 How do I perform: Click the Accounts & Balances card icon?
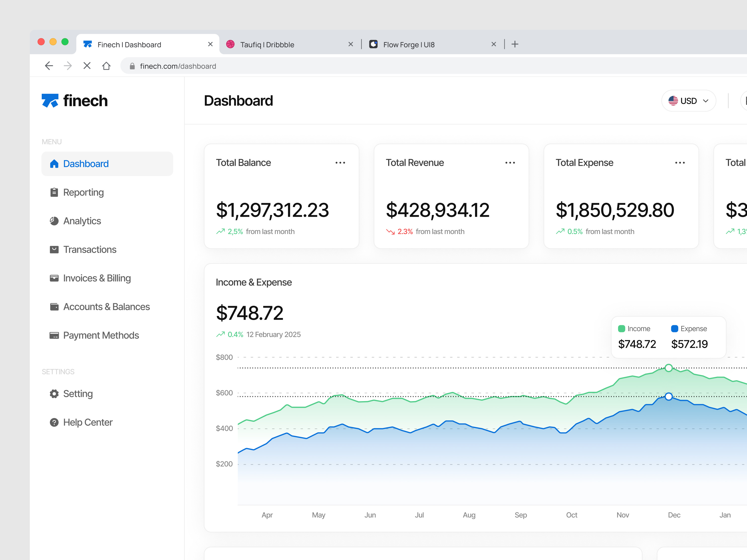coord(54,307)
